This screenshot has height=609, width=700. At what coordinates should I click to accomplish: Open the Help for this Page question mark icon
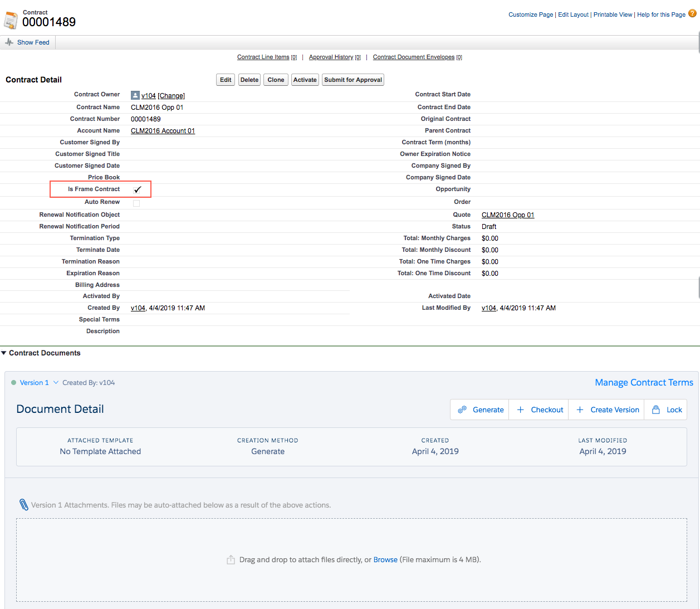pos(693,13)
